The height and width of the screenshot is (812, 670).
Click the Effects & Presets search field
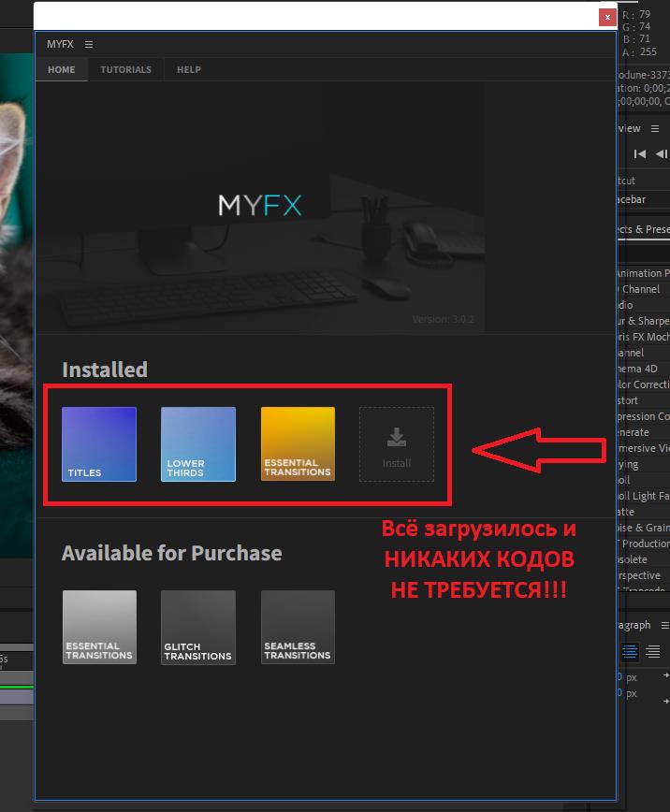point(644,254)
